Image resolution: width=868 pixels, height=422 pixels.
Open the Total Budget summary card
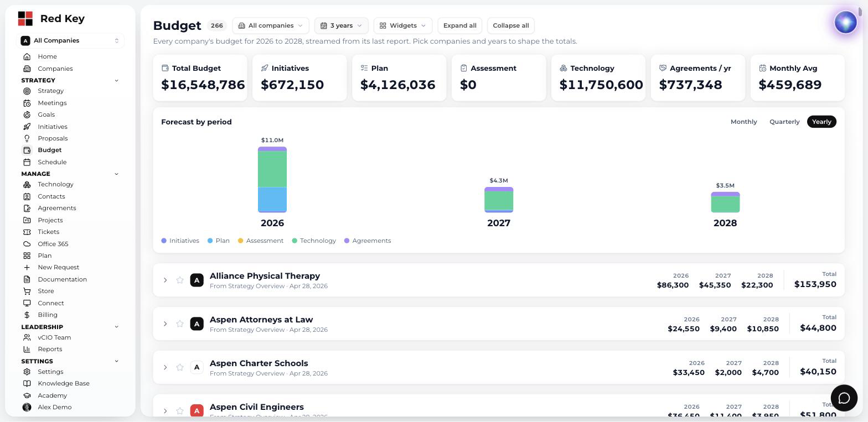pos(200,78)
